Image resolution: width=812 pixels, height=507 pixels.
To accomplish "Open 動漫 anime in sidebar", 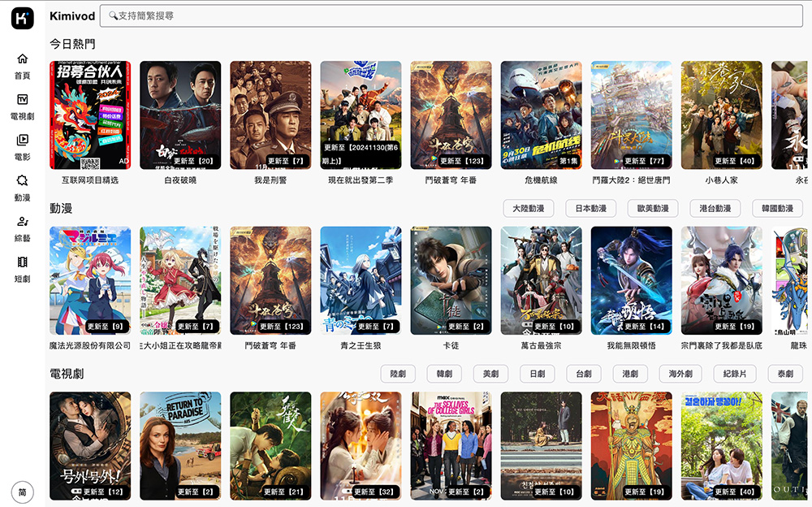I will tap(22, 188).
